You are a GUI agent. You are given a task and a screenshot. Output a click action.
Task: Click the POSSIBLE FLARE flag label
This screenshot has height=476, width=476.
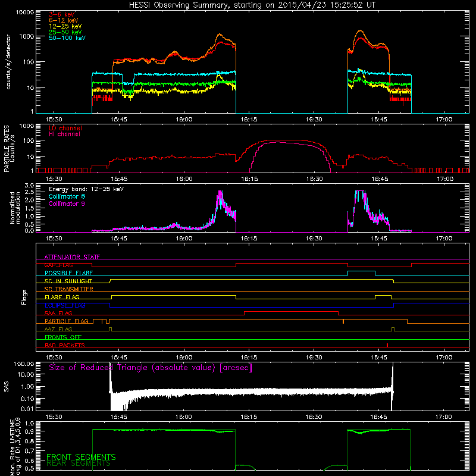(68, 273)
